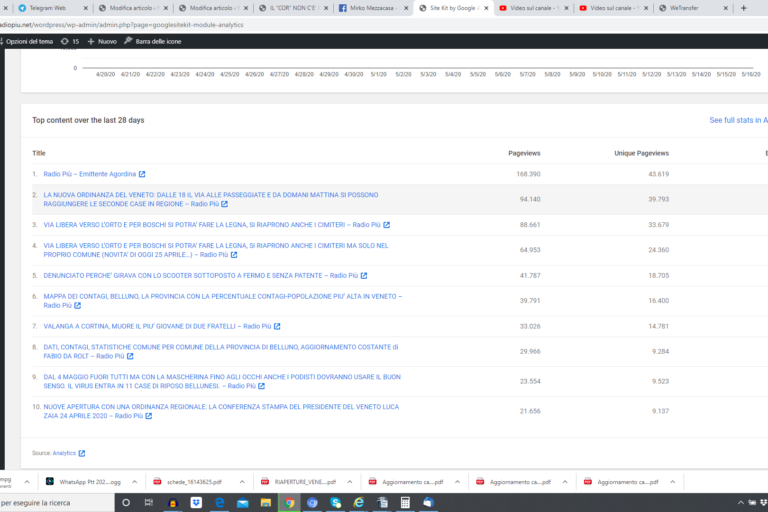Click the Analytics source link
Screen dimensions: 768x512
click(x=64, y=453)
